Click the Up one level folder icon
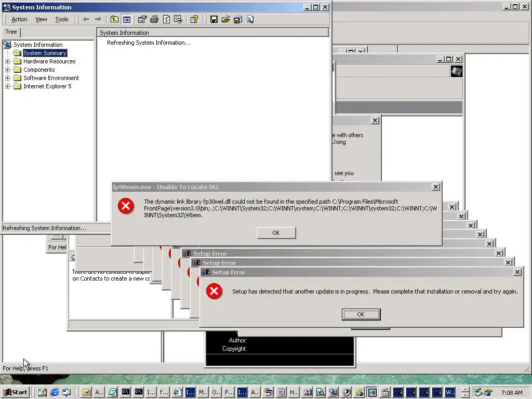The image size is (532, 399). pyautogui.click(x=114, y=19)
